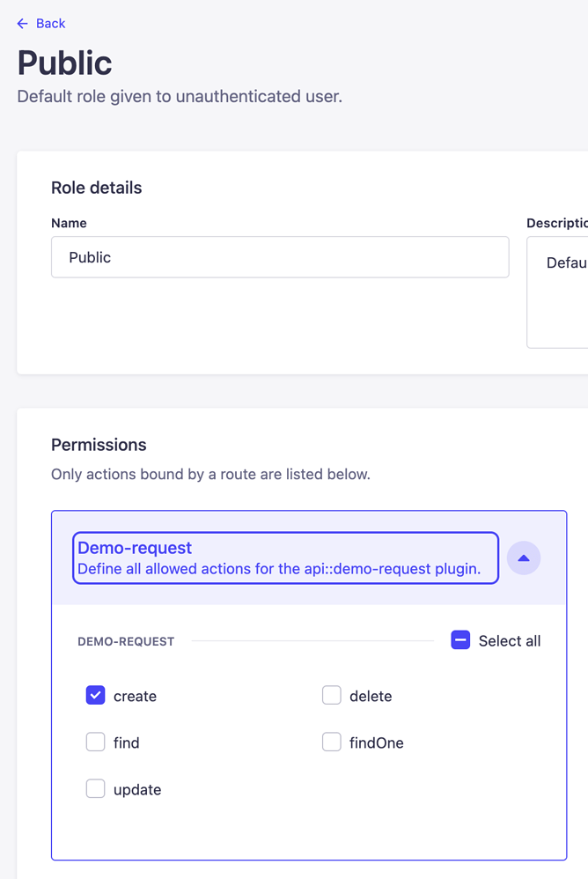
Task: Click the update label text
Action: pos(137,790)
